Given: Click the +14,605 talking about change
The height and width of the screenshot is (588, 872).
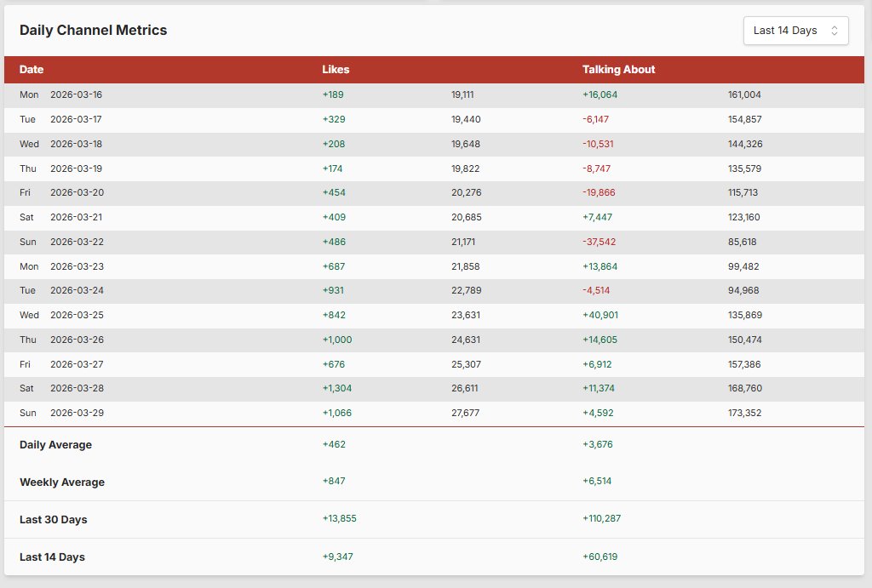Looking at the screenshot, I should [x=600, y=340].
